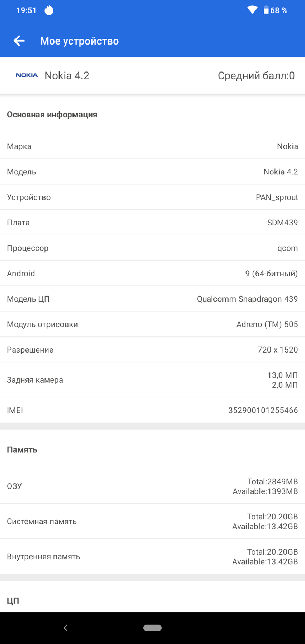Viewport: 305px width, 644px height.
Task: Select the IMEI number row
Action: [x=152, y=410]
